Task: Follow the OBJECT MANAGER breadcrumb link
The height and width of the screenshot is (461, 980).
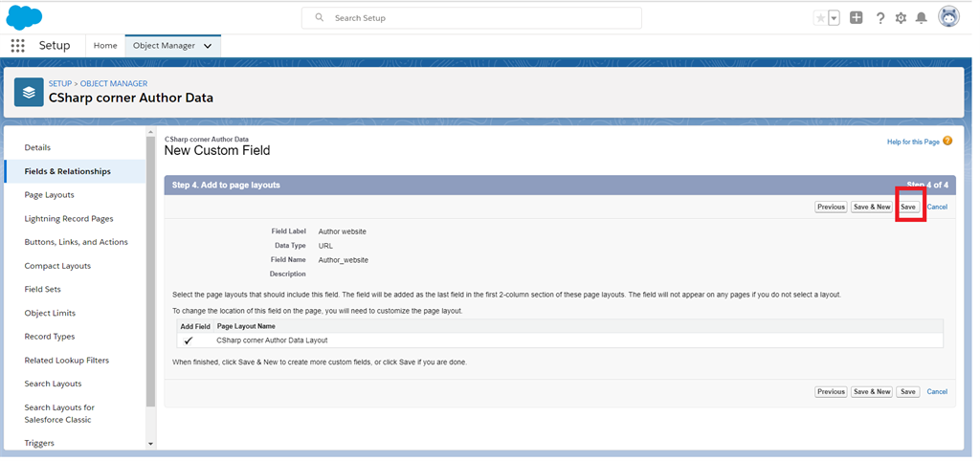Action: click(114, 84)
